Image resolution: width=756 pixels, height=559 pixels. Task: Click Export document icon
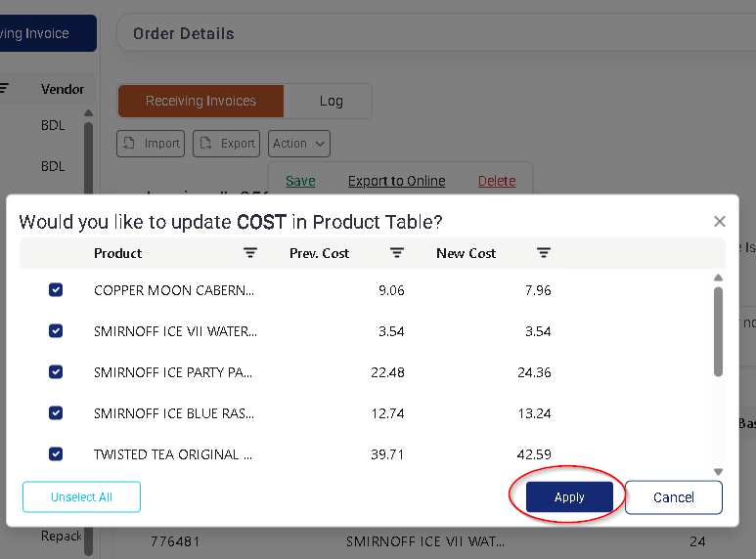tap(206, 143)
